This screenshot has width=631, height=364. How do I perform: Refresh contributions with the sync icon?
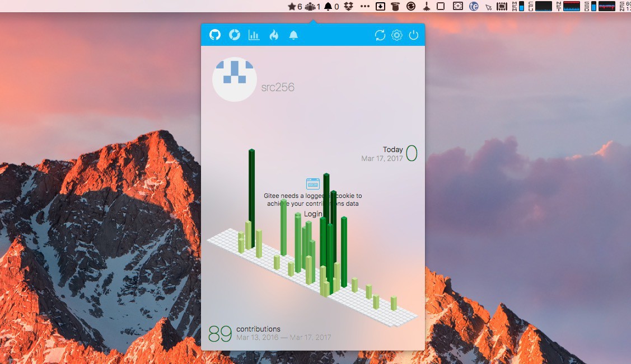pyautogui.click(x=380, y=35)
